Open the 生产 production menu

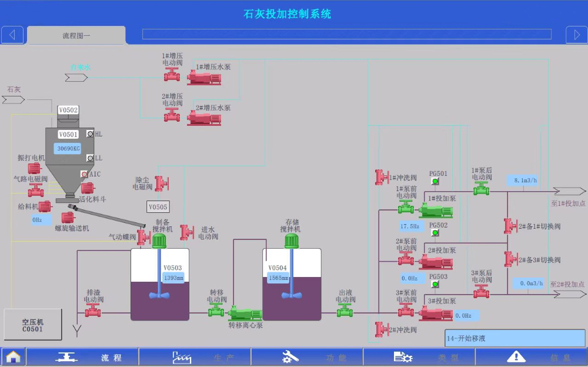coord(195,357)
